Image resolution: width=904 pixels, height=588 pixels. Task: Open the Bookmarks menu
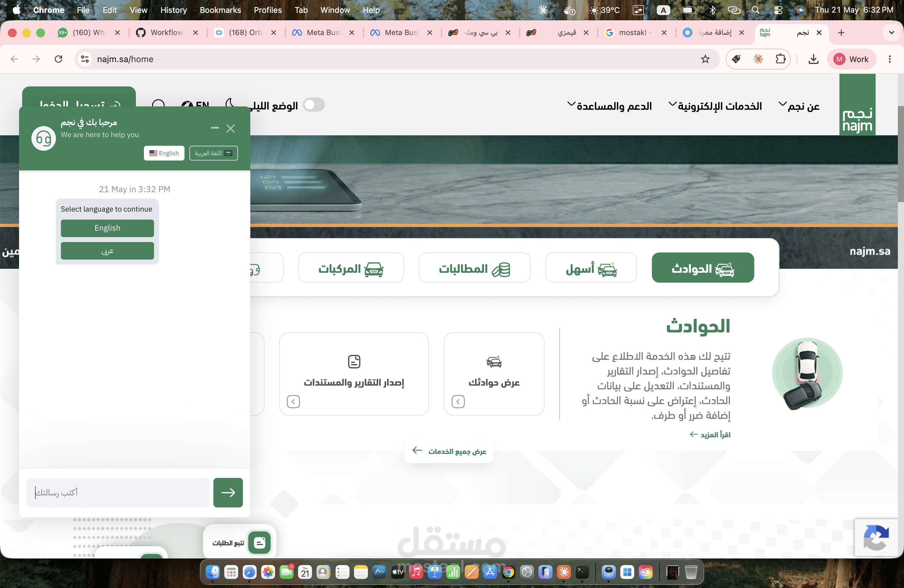[220, 10]
